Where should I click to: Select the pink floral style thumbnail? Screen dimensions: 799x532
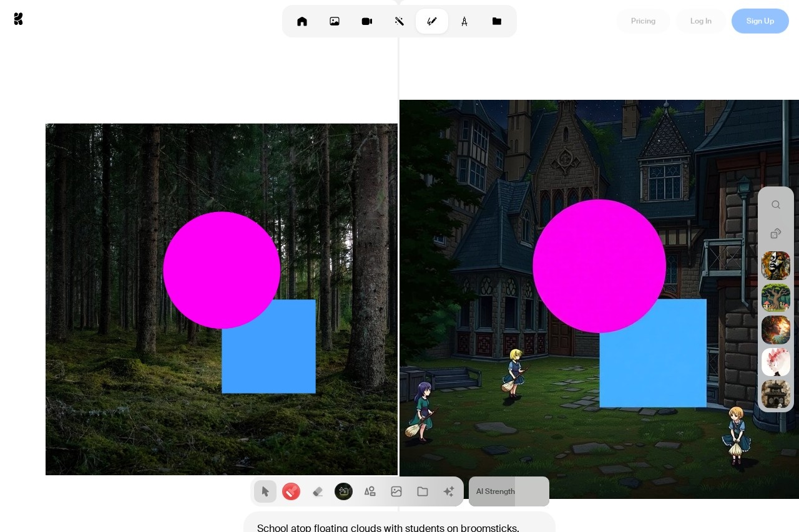(x=776, y=362)
